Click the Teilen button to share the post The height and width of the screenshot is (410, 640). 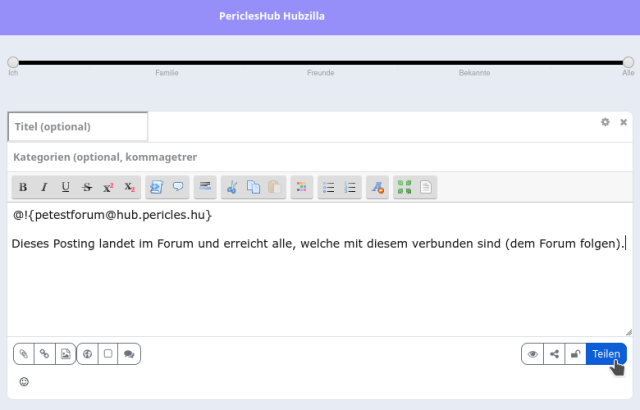606,354
